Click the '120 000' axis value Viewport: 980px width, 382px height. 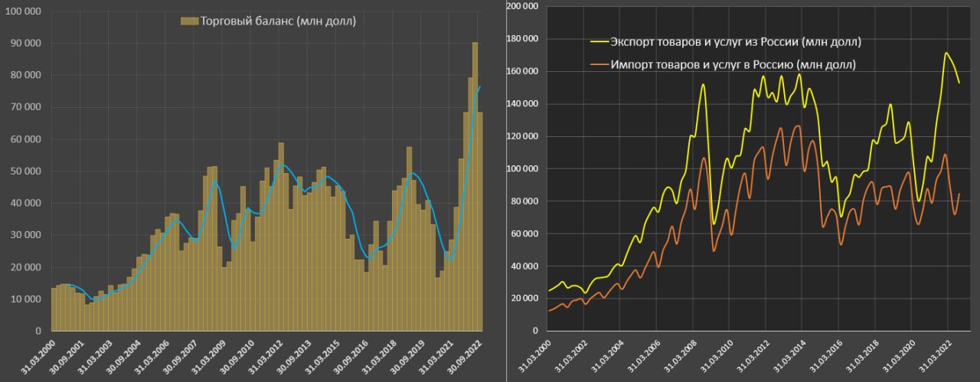[521, 136]
